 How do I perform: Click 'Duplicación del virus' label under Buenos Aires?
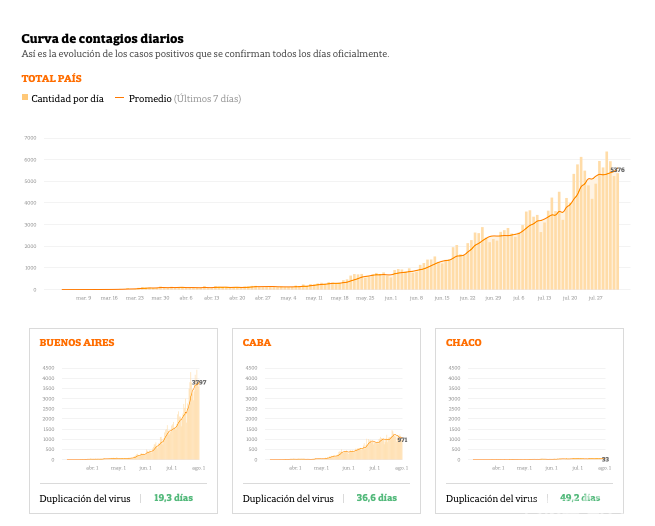85,498
